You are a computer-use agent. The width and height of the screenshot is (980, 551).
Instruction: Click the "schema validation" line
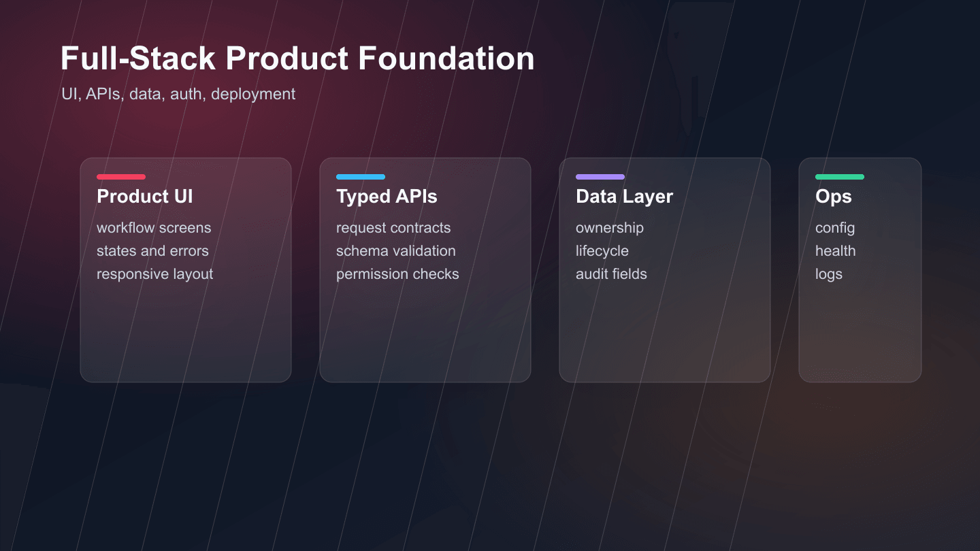pyautogui.click(x=396, y=251)
